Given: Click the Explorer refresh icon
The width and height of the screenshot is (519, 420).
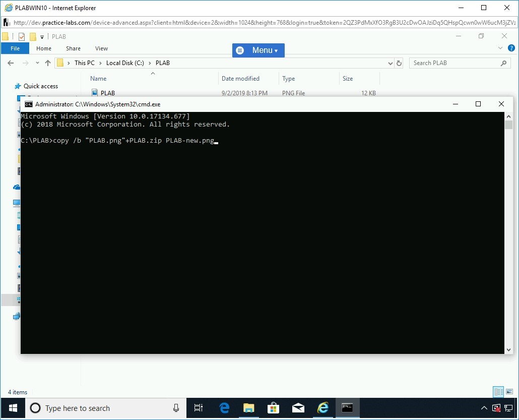Looking at the screenshot, I should click(x=399, y=63).
